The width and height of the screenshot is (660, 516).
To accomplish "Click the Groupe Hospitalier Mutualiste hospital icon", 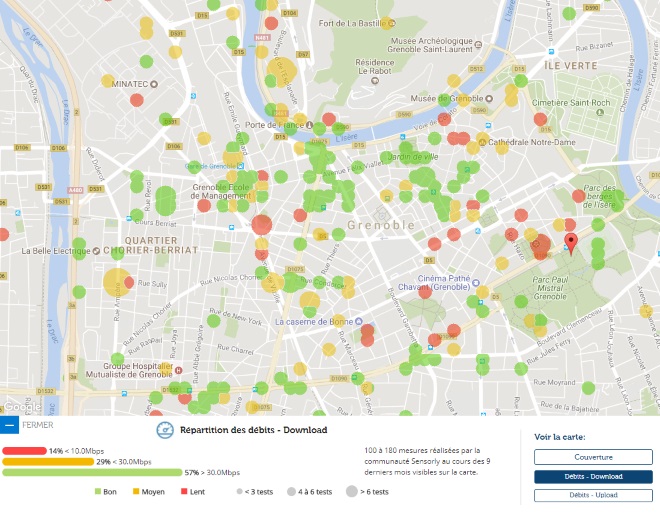I will [x=178, y=370].
